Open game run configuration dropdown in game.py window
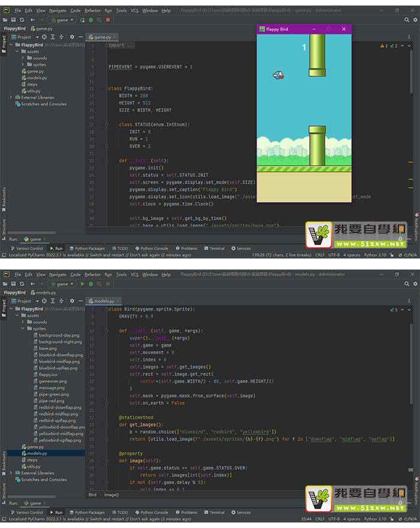Screen dimensions: 420x528 pos(62,20)
